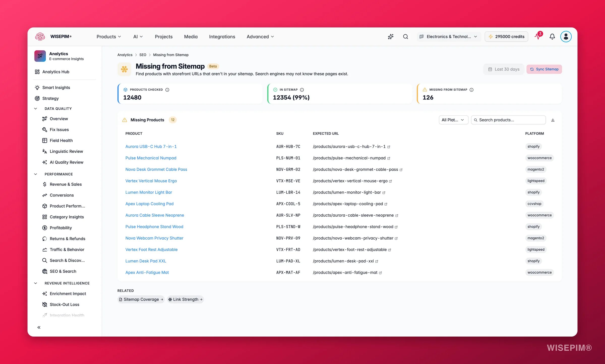This screenshot has width=605, height=364.
Task: Focus the Search products field
Action: tap(508, 120)
